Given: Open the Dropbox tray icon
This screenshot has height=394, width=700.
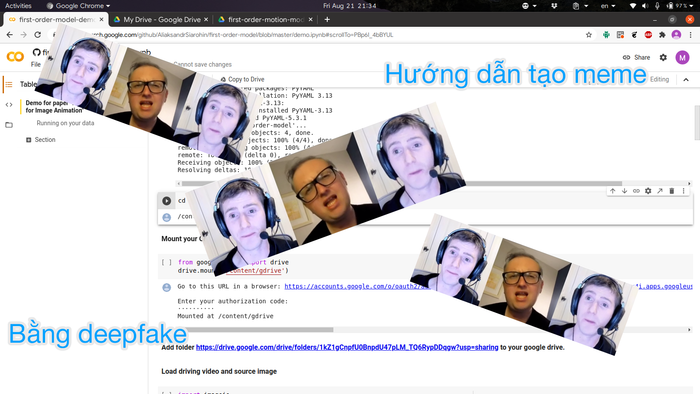Looking at the screenshot, I should (x=554, y=6).
